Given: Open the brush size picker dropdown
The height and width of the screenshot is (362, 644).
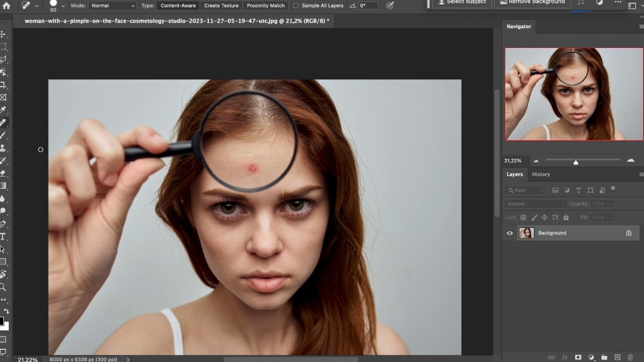Looking at the screenshot, I should click(63, 6).
